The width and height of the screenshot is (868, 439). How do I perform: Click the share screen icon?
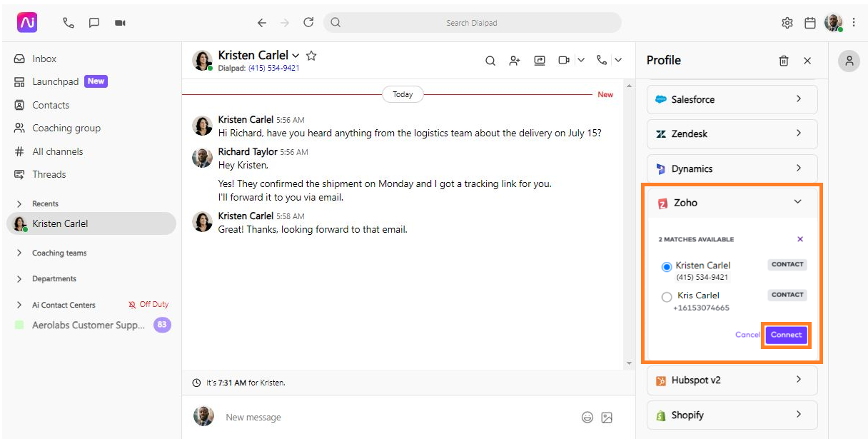point(540,61)
